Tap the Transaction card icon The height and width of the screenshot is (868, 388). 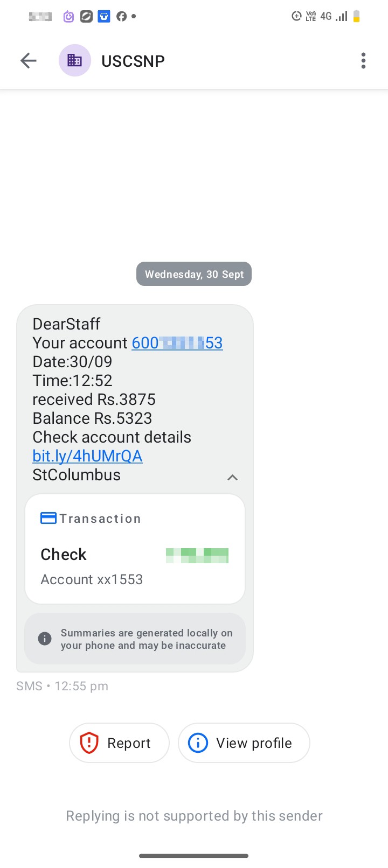(48, 519)
